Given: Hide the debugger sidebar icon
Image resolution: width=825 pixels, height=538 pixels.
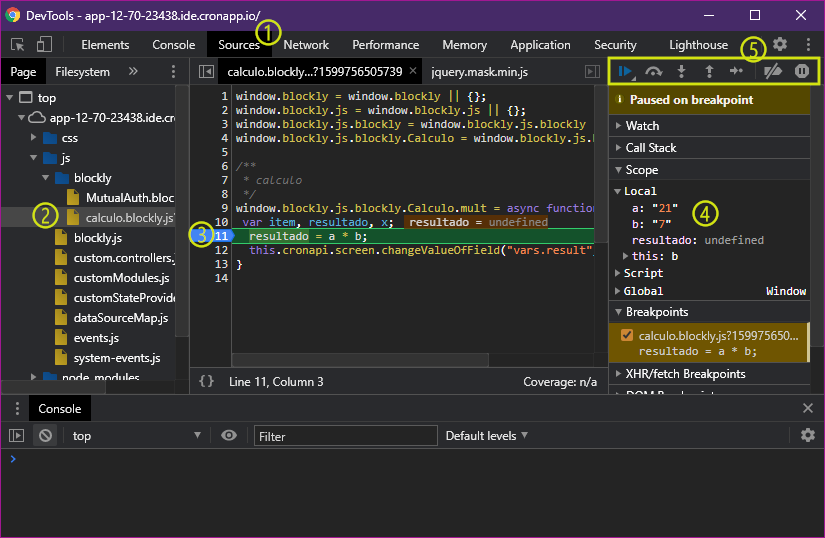Looking at the screenshot, I should tap(592, 72).
